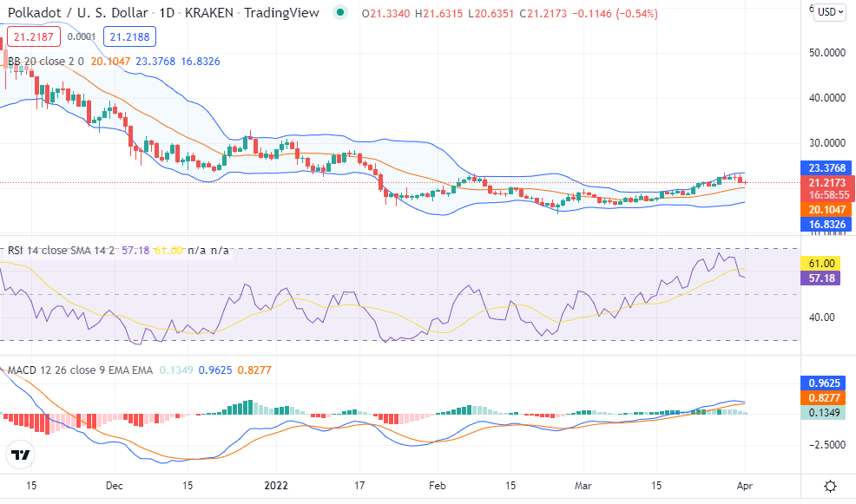Viewport: 856px width, 504px height.
Task: Select the RSI 14 close SMA 14 2 label
Action: tap(61, 251)
